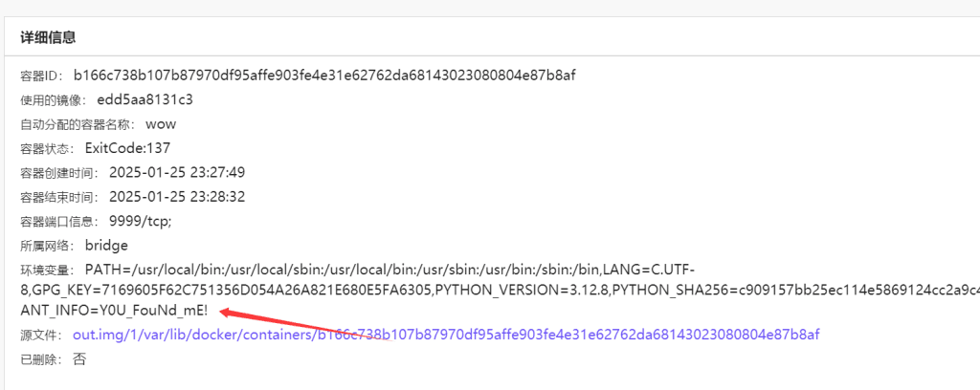
Task: Click the 源文件 label
Action: 41,336
